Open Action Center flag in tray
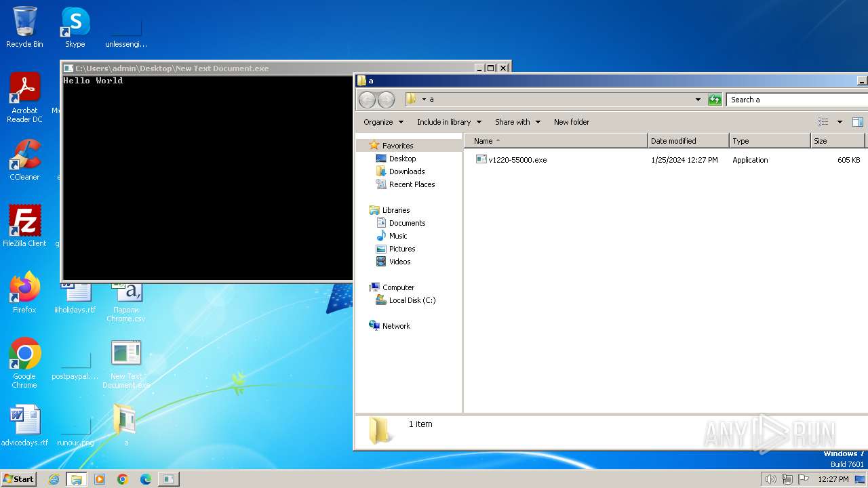 click(804, 479)
